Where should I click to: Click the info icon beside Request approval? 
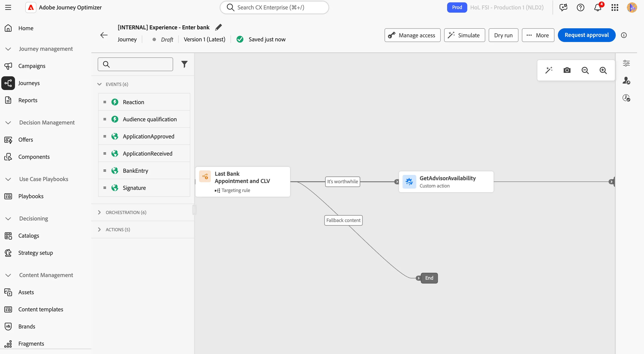623,35
